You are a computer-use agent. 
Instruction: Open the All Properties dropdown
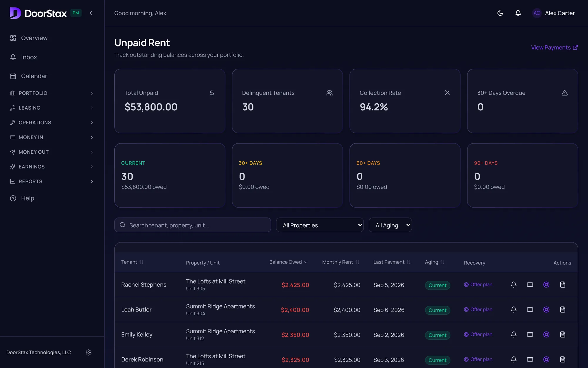tap(320, 225)
